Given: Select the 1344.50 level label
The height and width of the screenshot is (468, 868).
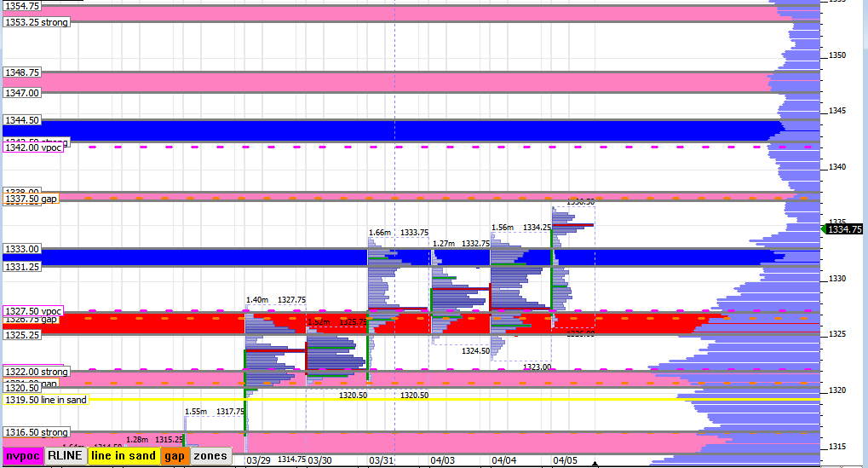Looking at the screenshot, I should click(x=22, y=120).
